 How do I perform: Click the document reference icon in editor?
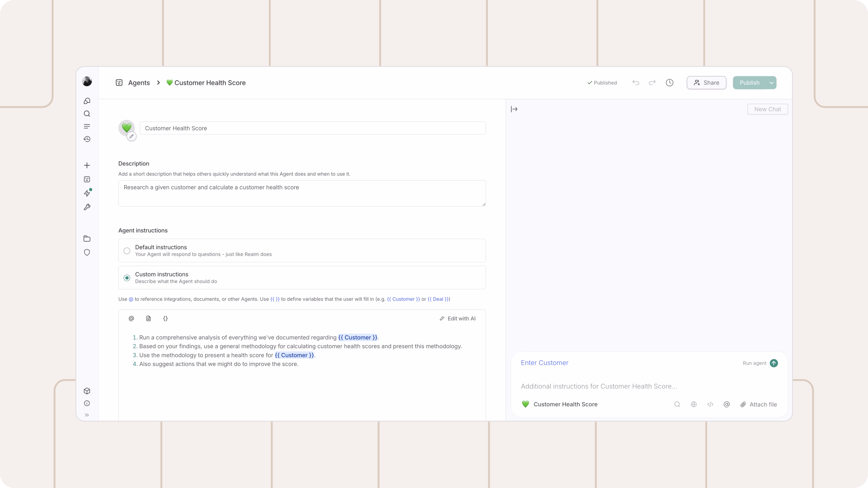(x=148, y=318)
